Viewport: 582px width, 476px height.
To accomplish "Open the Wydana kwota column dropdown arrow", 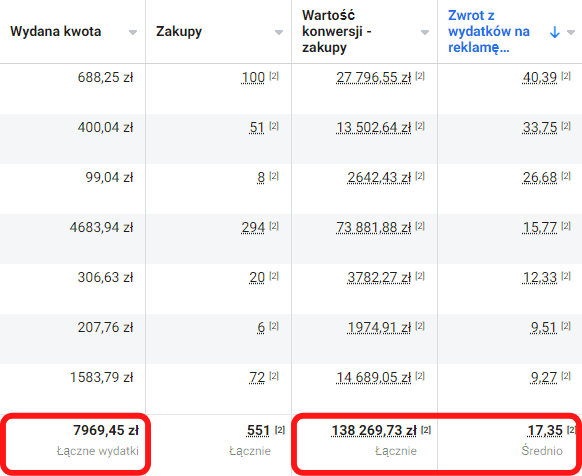I will pos(133,33).
